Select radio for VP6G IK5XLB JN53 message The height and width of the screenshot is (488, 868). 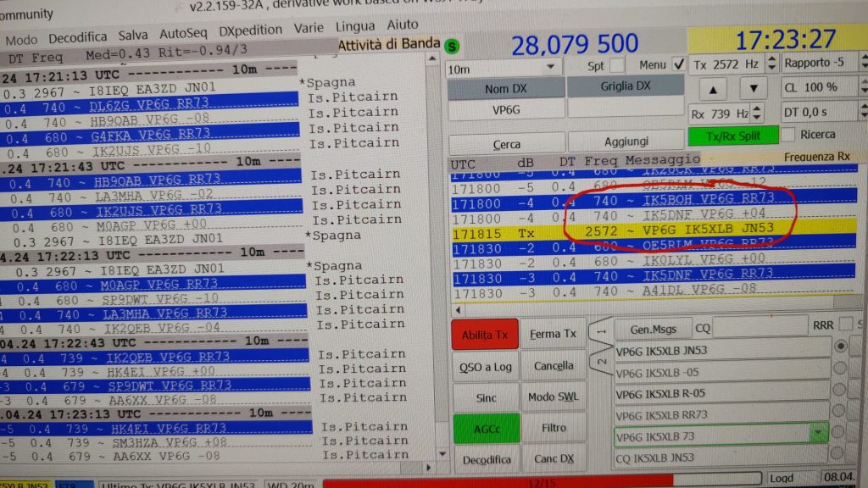[x=840, y=347]
